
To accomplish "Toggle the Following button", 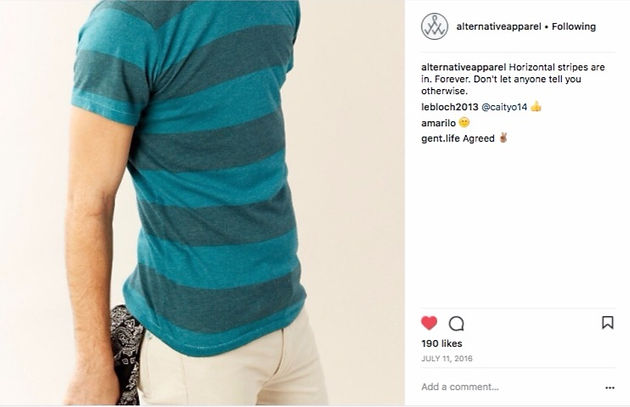I will (574, 27).
